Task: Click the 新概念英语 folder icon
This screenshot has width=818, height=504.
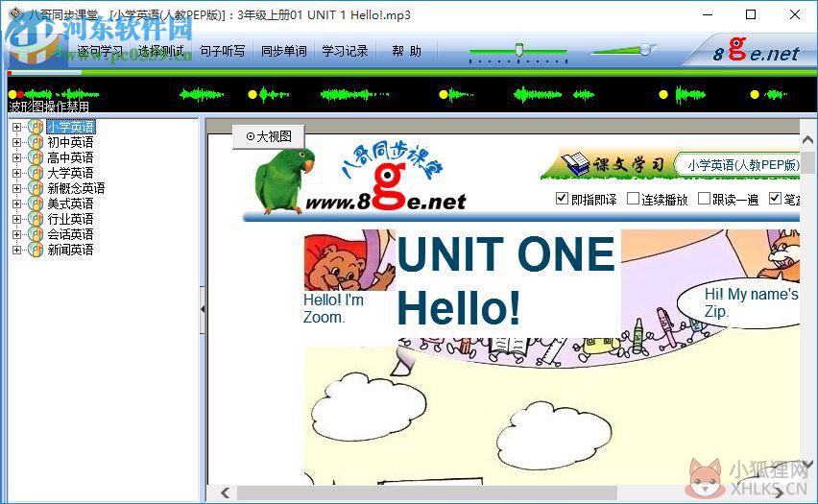Action: click(x=36, y=188)
